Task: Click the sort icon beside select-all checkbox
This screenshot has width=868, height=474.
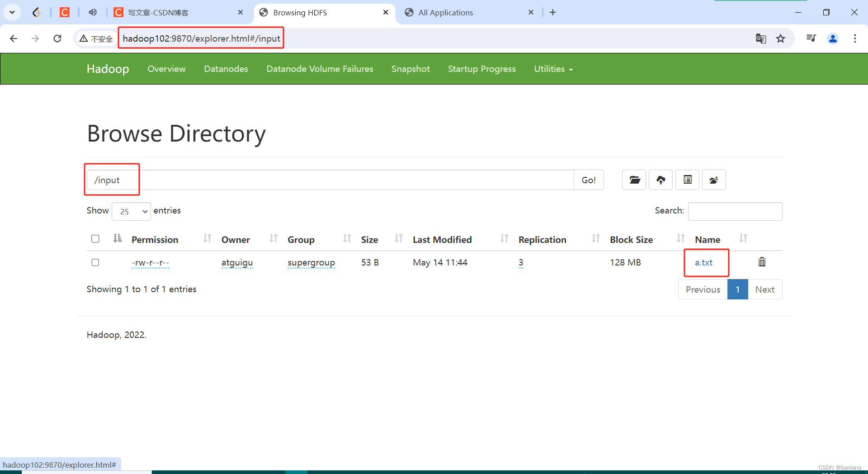Action: [118, 238]
